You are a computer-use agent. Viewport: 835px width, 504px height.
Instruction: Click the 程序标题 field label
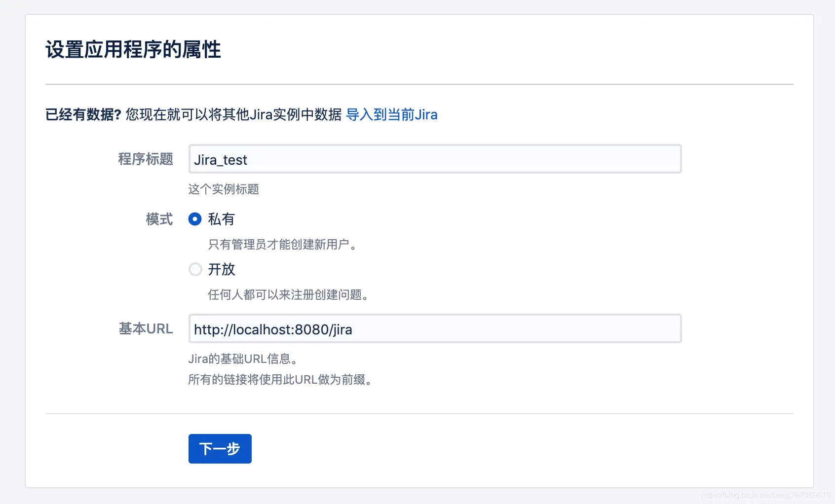(x=146, y=159)
